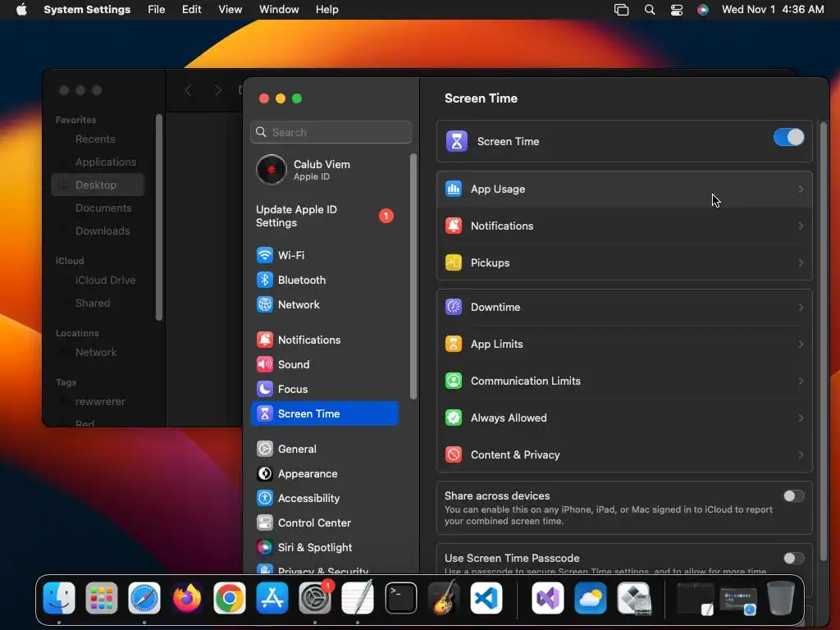Expand App Limits row chevron

click(x=801, y=344)
